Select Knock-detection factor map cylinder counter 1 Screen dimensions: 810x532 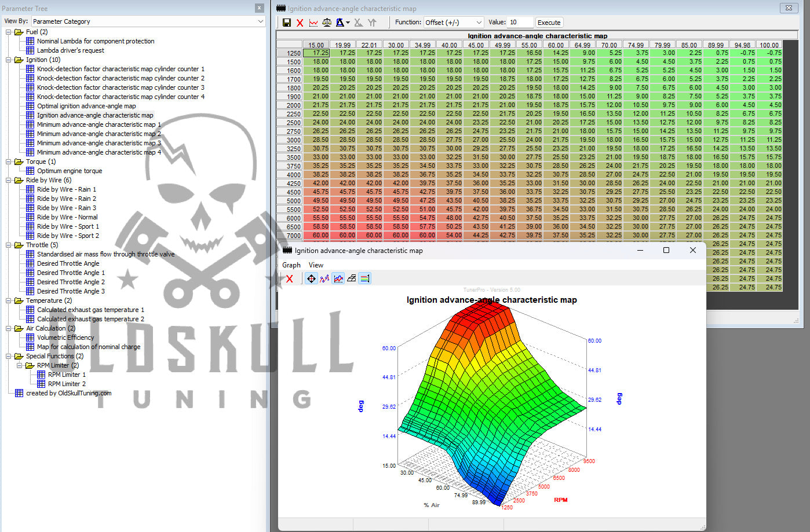[x=121, y=69]
